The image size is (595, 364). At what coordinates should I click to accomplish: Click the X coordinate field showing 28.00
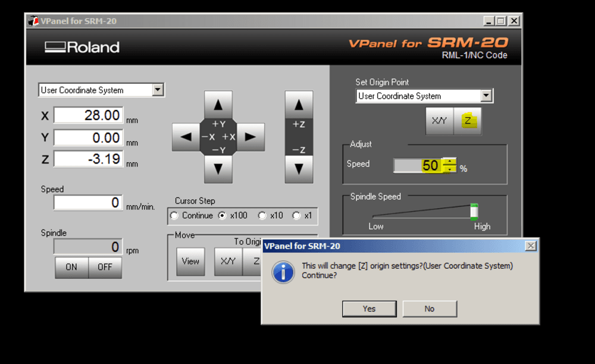click(x=89, y=115)
